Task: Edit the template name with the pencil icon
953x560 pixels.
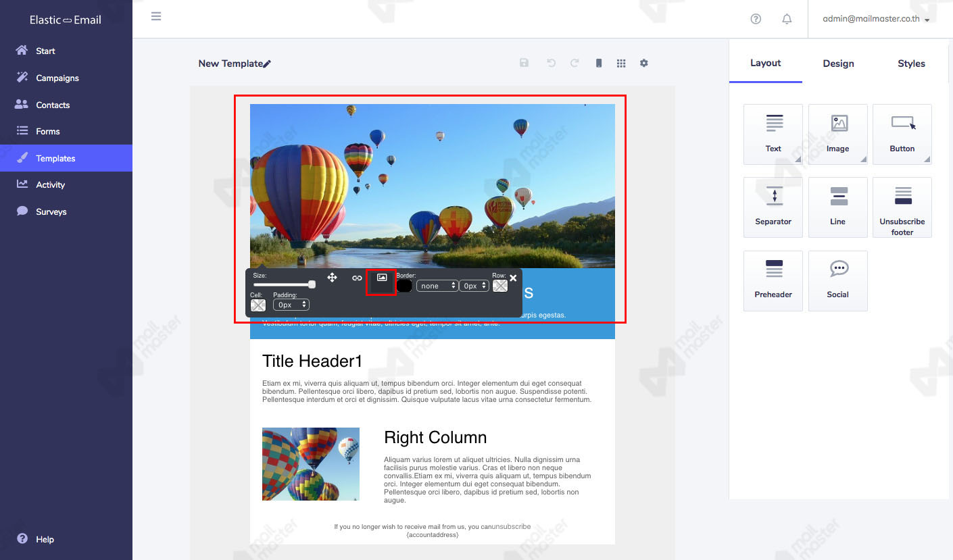Action: 267,63
